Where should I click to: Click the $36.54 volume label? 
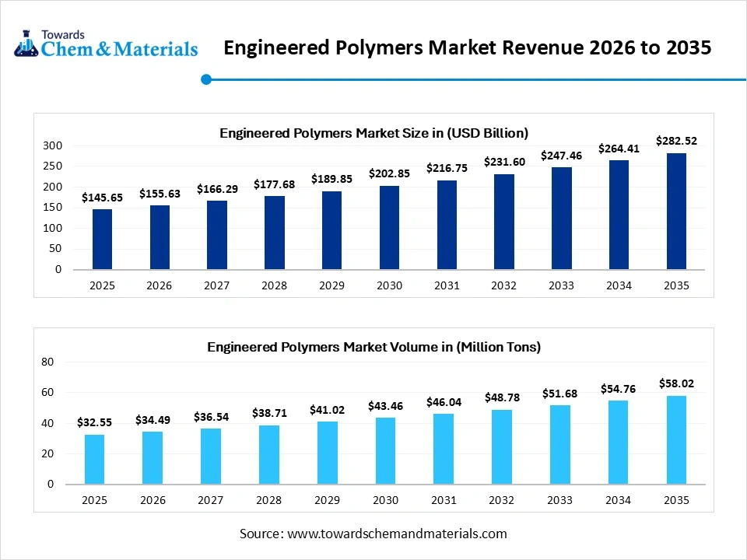pyautogui.click(x=211, y=417)
